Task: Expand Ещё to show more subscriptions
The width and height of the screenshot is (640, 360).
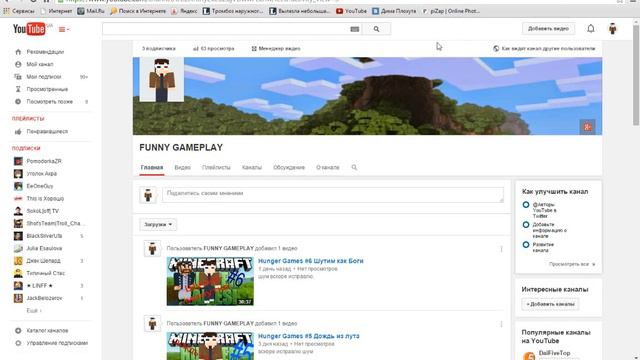Action: [34, 311]
